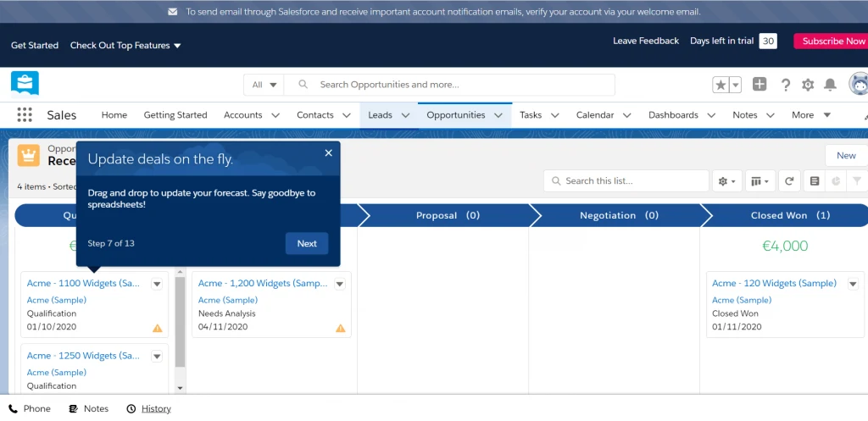Click the Favorites star icon
The height and width of the screenshot is (421, 868).
(x=721, y=85)
